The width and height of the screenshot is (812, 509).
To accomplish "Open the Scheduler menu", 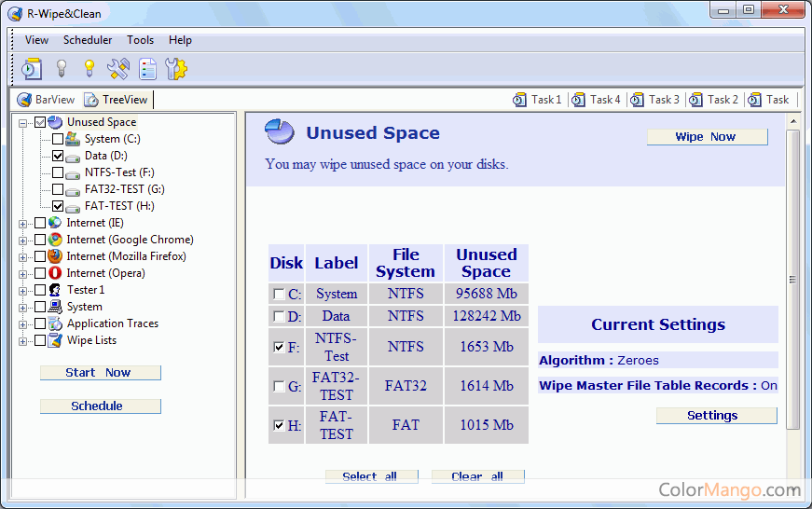I will (x=88, y=40).
